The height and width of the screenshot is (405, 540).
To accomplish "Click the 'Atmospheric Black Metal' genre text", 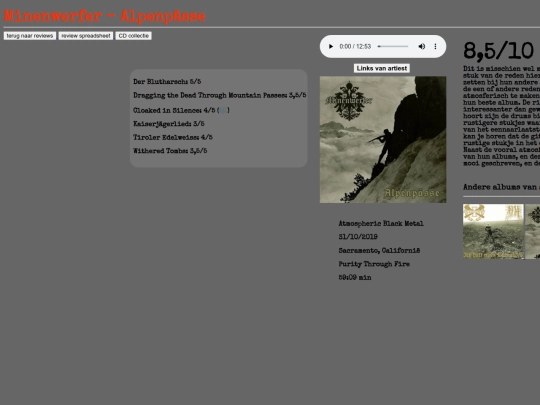I will [x=381, y=224].
